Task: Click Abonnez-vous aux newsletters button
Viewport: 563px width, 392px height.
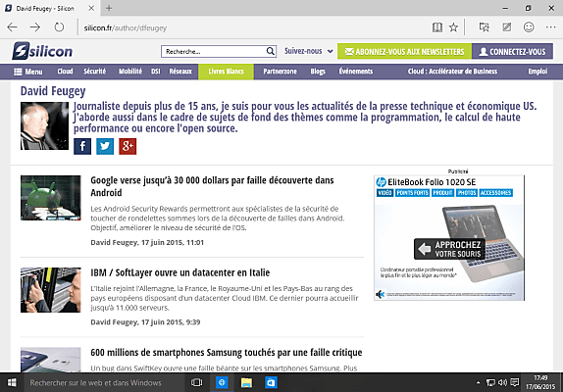Action: coord(404,52)
